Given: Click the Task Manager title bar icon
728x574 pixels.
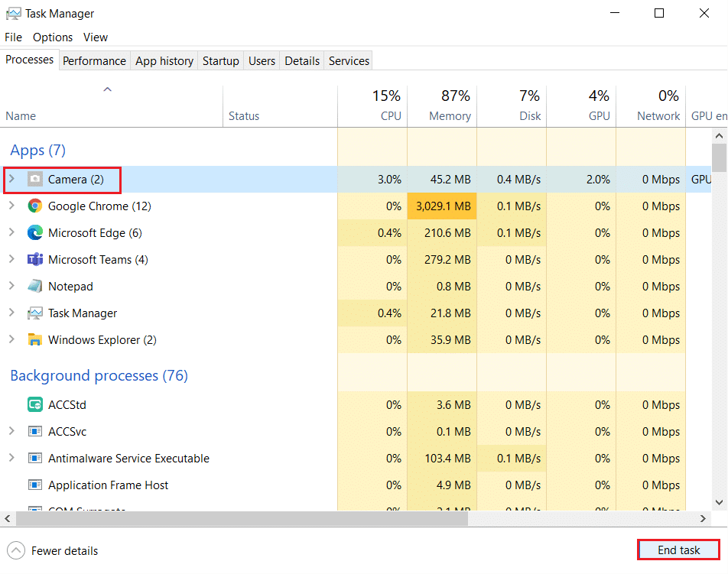Looking at the screenshot, I should pyautogui.click(x=13, y=14).
